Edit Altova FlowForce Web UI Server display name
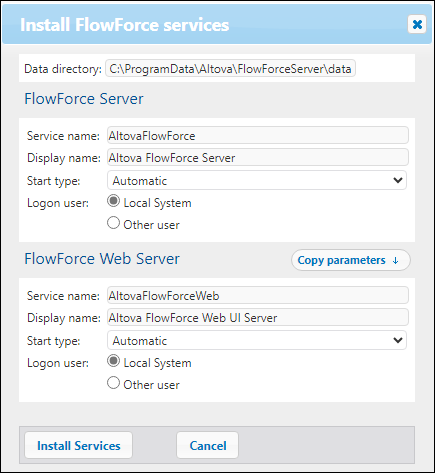This screenshot has height=473, width=435. pos(258,317)
